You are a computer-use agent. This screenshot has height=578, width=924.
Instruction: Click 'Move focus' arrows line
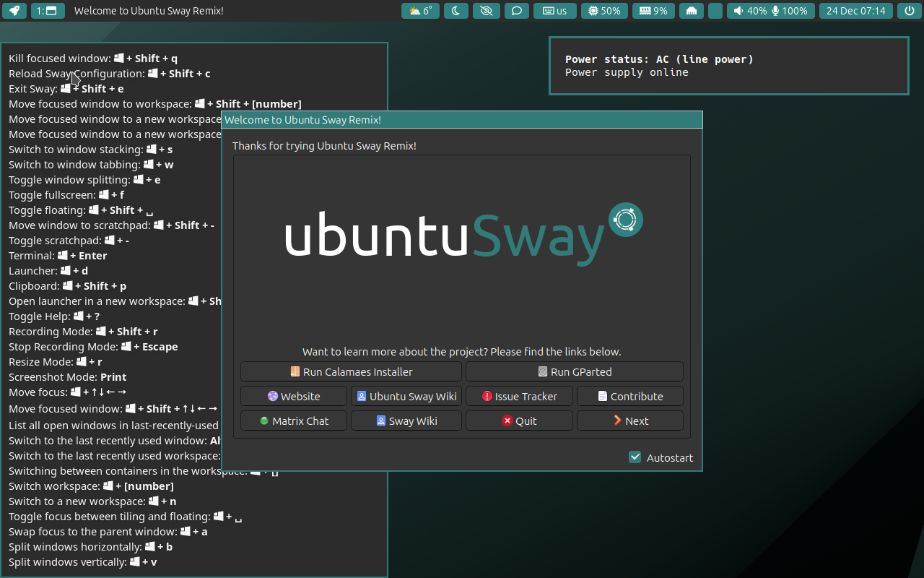pos(68,392)
